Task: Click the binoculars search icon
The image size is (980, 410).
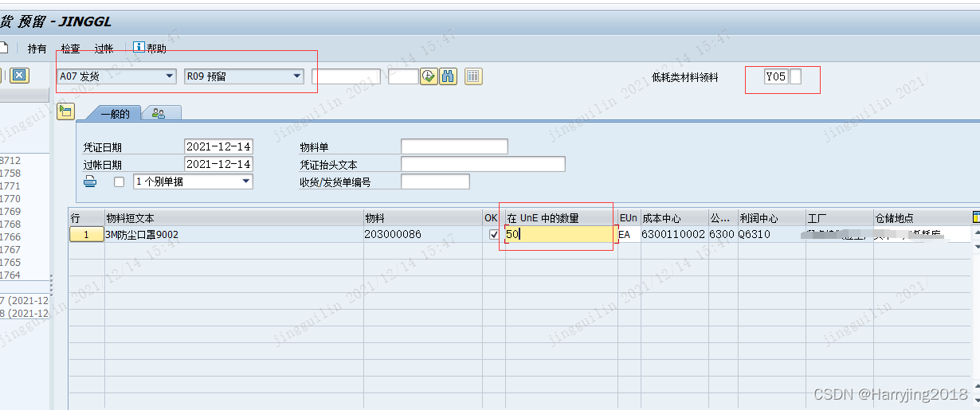Action: tap(447, 76)
